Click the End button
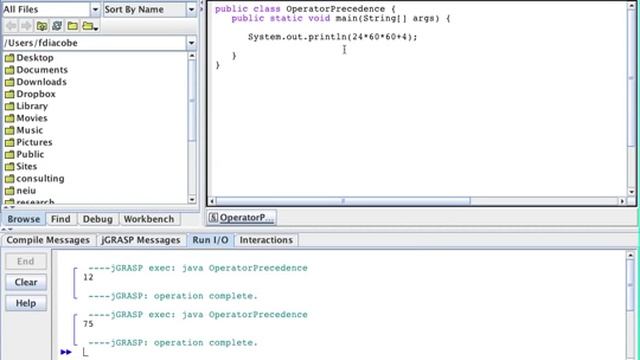 tap(26, 261)
